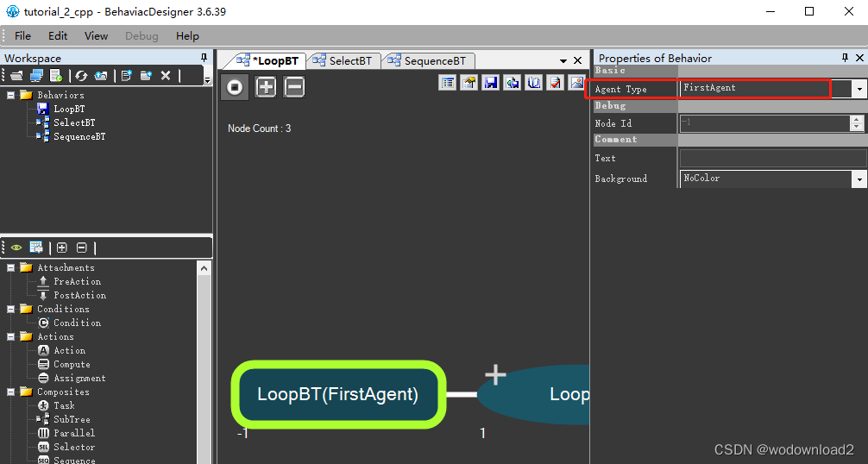Click the Node Id stepper up arrow
This screenshot has width=868, height=464.
click(x=857, y=120)
